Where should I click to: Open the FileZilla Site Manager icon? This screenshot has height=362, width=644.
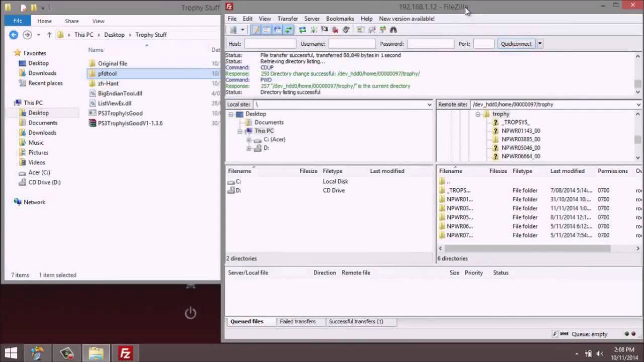233,30
